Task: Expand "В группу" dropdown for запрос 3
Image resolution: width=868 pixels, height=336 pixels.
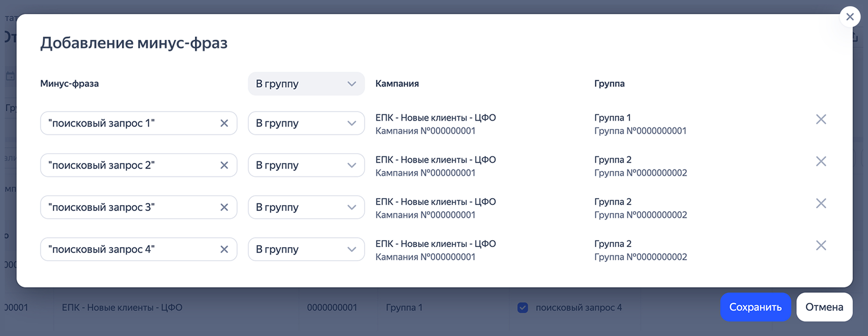Action: [x=306, y=207]
